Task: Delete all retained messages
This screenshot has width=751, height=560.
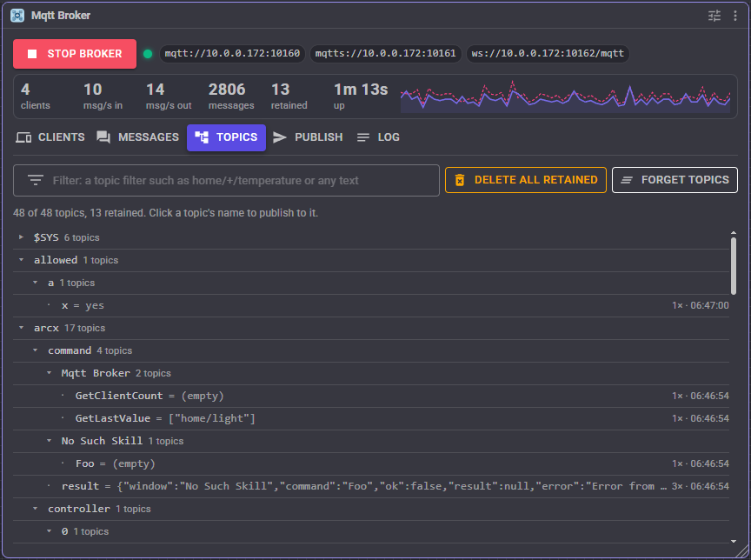Action: point(525,180)
